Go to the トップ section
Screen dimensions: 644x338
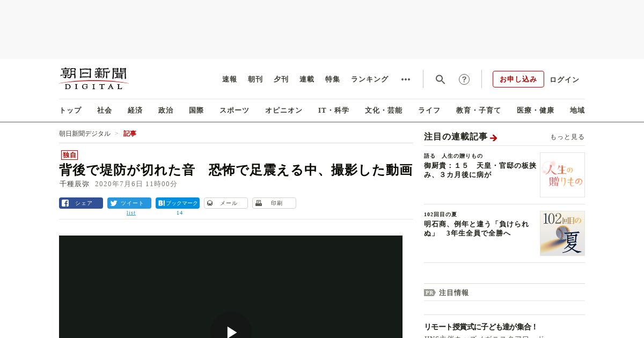click(x=70, y=111)
